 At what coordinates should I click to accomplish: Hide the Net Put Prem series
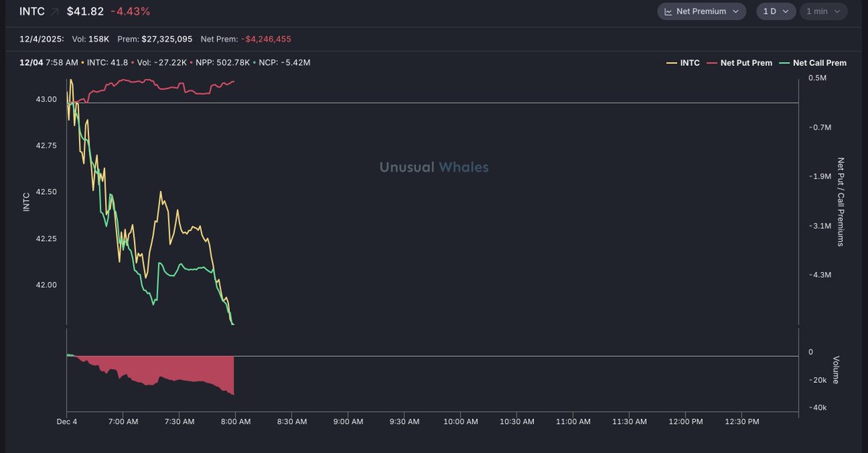[746, 63]
